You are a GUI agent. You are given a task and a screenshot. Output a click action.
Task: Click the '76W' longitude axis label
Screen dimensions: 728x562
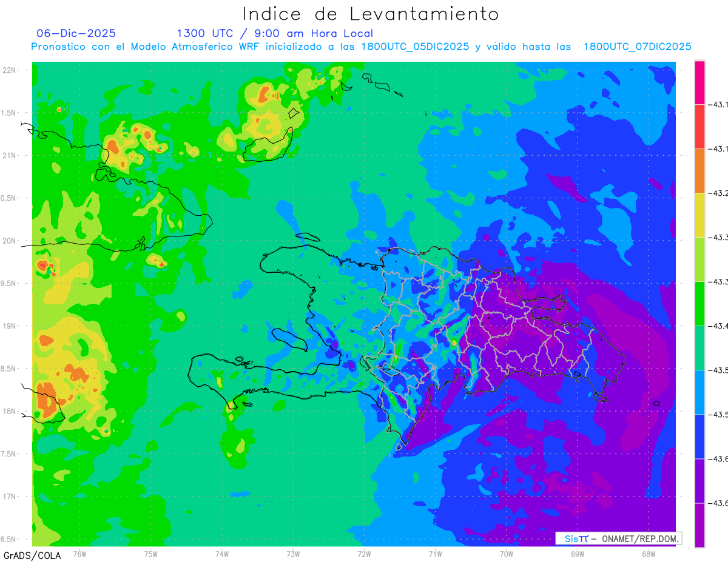tap(79, 554)
